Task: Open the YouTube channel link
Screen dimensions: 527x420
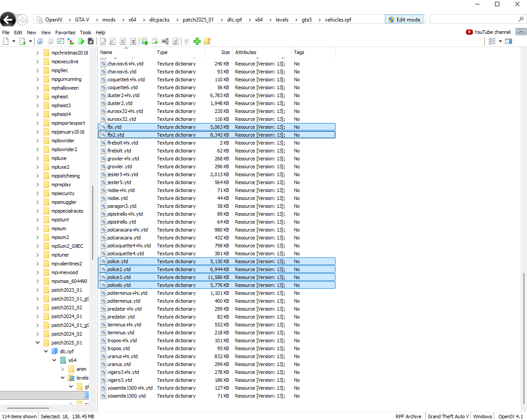Action: pos(488,32)
